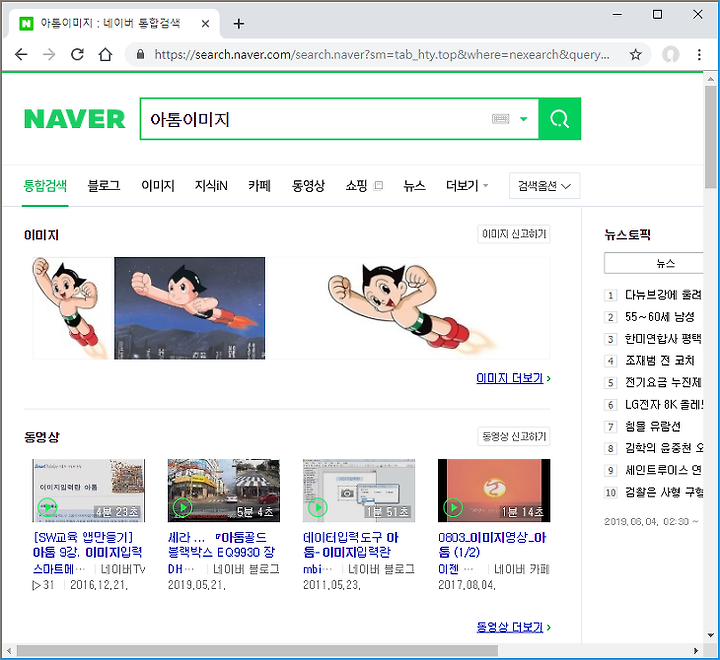Open news topic 2 55~60세 남성
Screen dimensions: 720x660
pyautogui.click(x=659, y=317)
